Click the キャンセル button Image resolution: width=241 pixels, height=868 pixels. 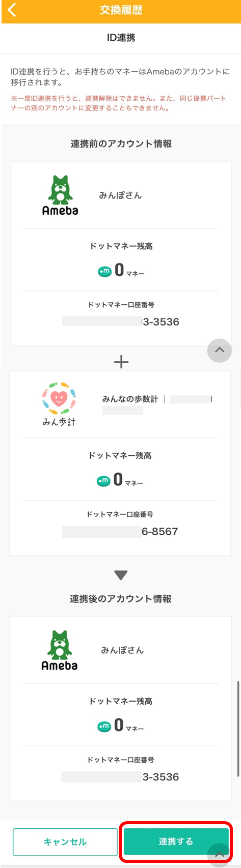click(x=65, y=842)
